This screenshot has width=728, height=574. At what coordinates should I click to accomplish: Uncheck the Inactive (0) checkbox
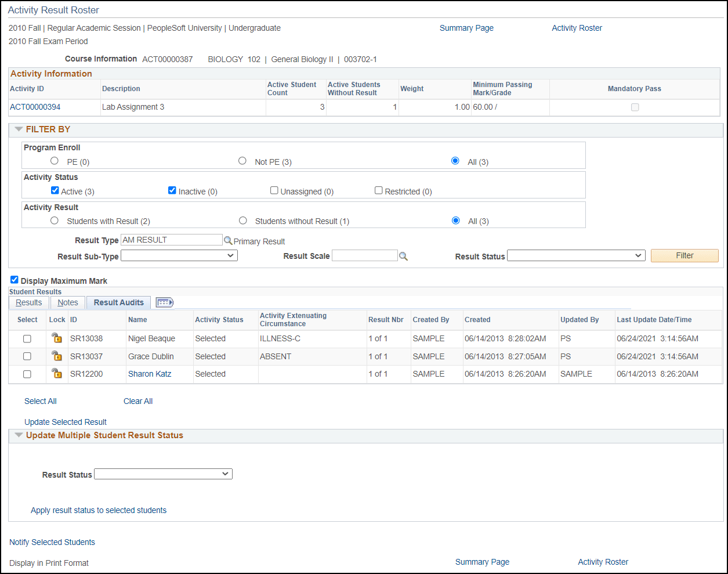point(172,190)
